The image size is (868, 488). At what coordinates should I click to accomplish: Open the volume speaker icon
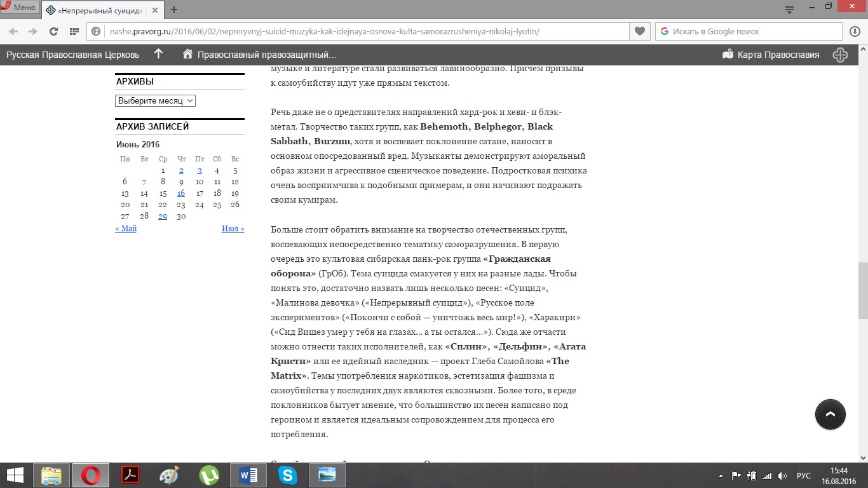(782, 475)
